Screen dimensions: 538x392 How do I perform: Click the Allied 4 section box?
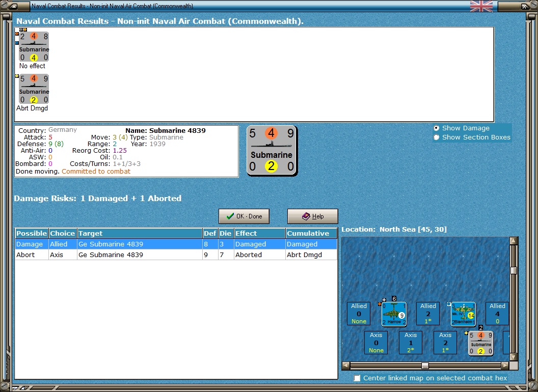(x=497, y=314)
